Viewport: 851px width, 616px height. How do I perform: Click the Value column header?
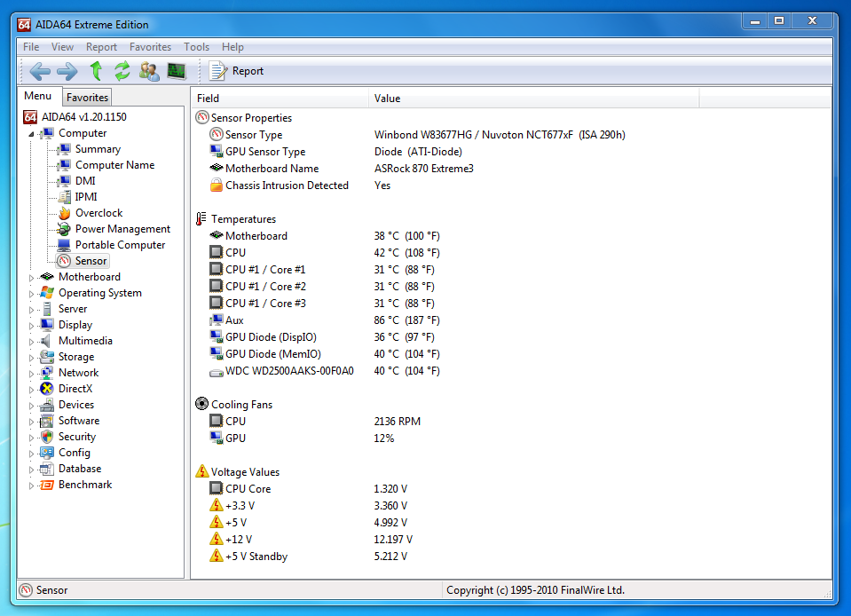(x=387, y=99)
